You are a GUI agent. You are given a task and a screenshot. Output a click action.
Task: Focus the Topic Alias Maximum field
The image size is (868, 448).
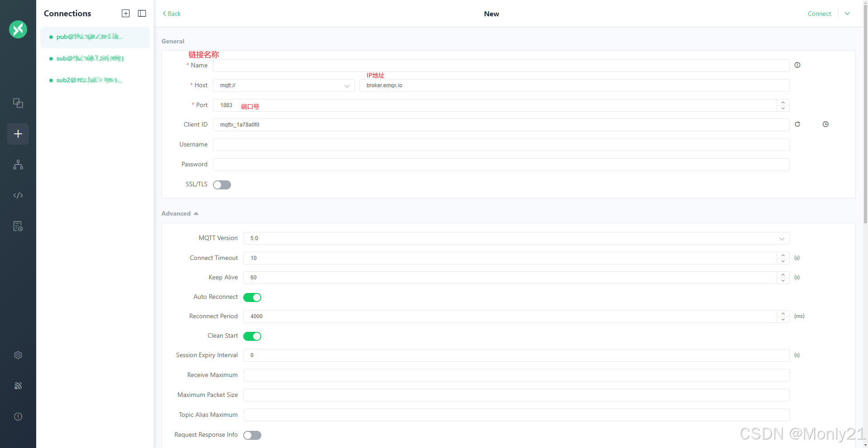516,415
